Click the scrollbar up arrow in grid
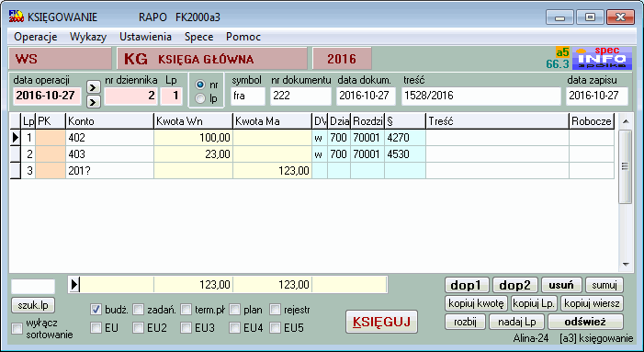Screen dimensions: 644x352 point(625,121)
